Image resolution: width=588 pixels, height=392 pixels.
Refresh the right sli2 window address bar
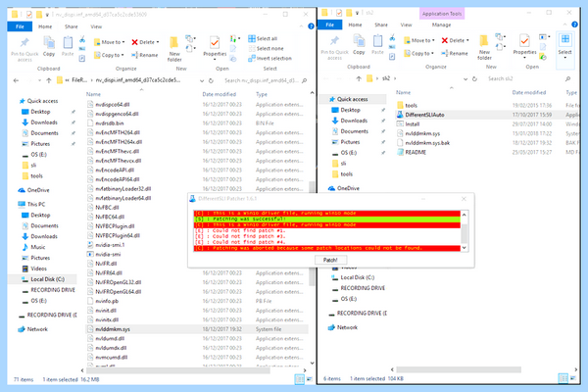(x=474, y=78)
